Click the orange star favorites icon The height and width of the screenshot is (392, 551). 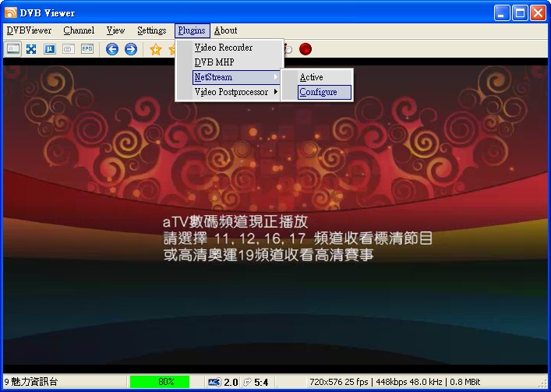156,49
